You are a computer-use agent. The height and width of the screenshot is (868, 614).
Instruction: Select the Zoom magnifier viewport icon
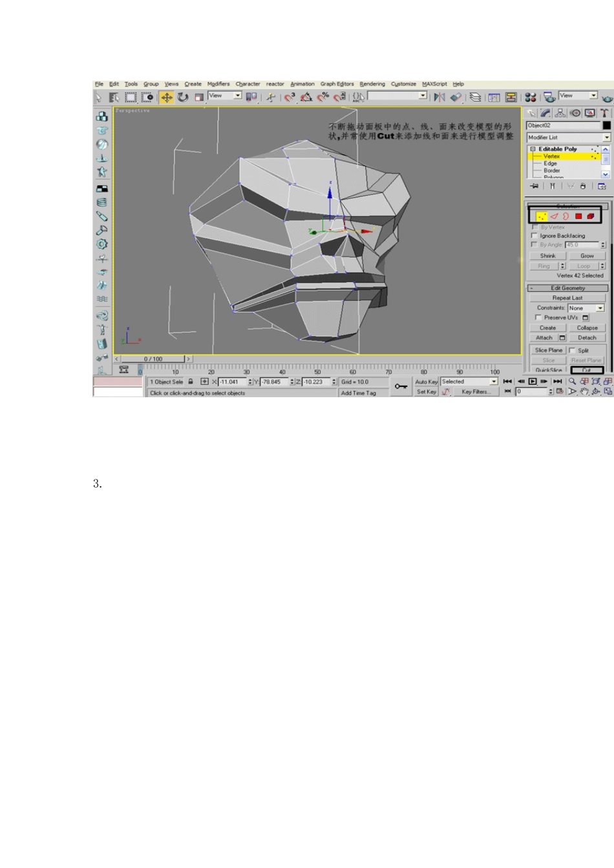[x=573, y=382]
